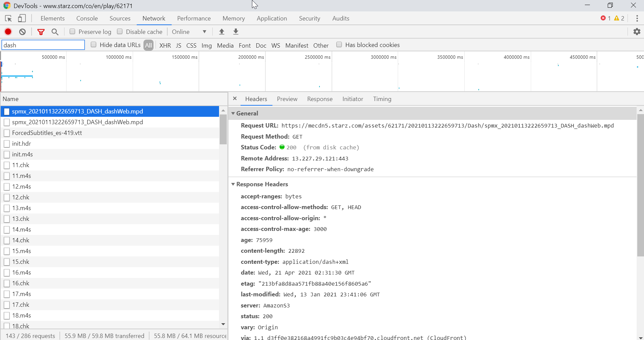Click the red record network log button

click(8, 32)
